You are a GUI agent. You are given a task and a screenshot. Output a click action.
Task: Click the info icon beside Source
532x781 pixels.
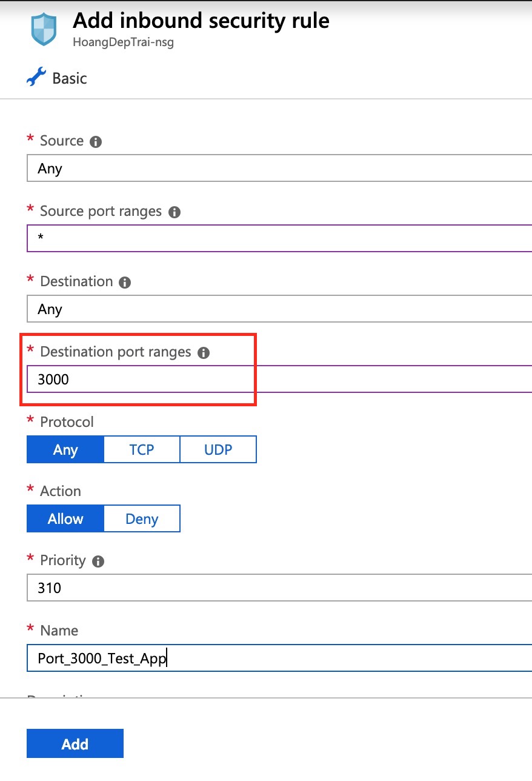[96, 142]
